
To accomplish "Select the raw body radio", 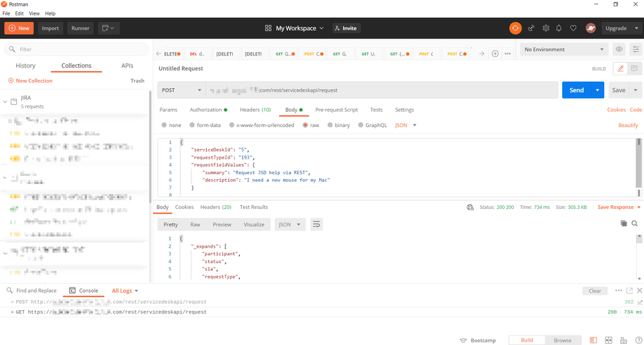I will 305,125.
